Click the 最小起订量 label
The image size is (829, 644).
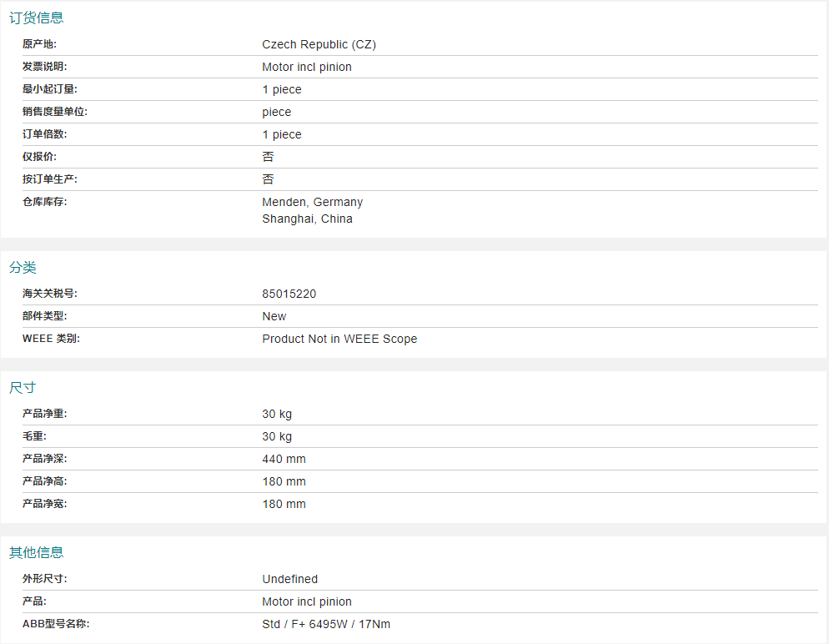click(50, 88)
